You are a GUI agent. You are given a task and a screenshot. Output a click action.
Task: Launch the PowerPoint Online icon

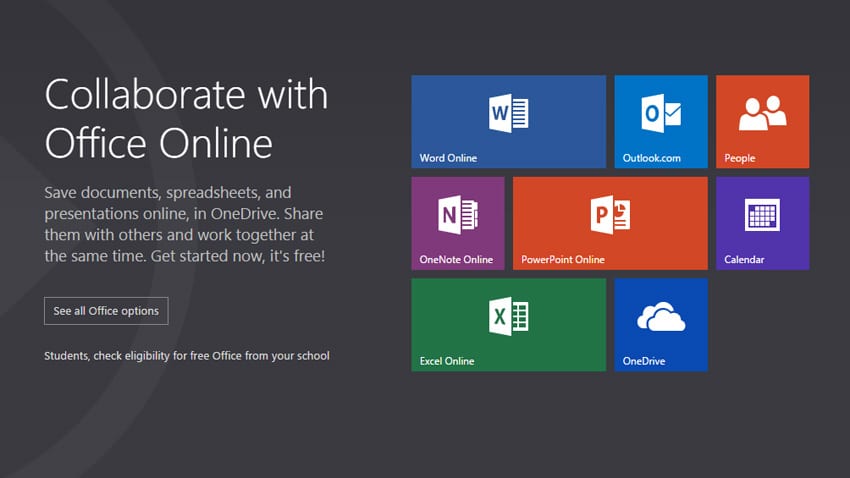[x=610, y=215]
